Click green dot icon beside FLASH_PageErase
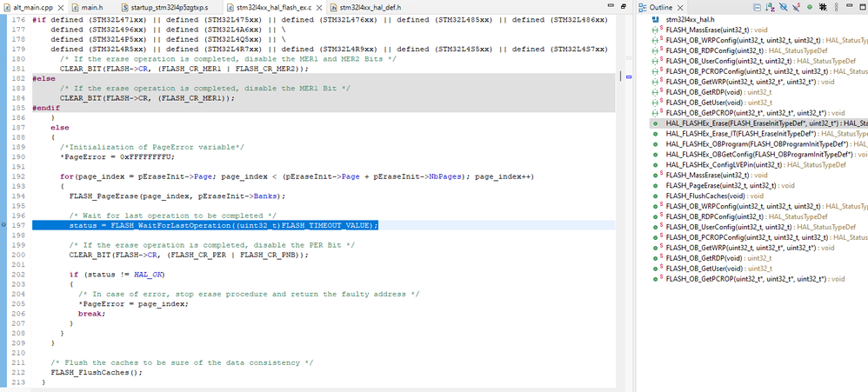Screen dimensions: 868x392 656,185
